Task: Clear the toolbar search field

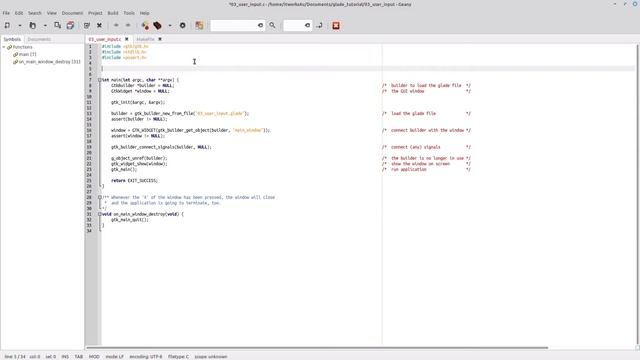Action: pos(260,25)
